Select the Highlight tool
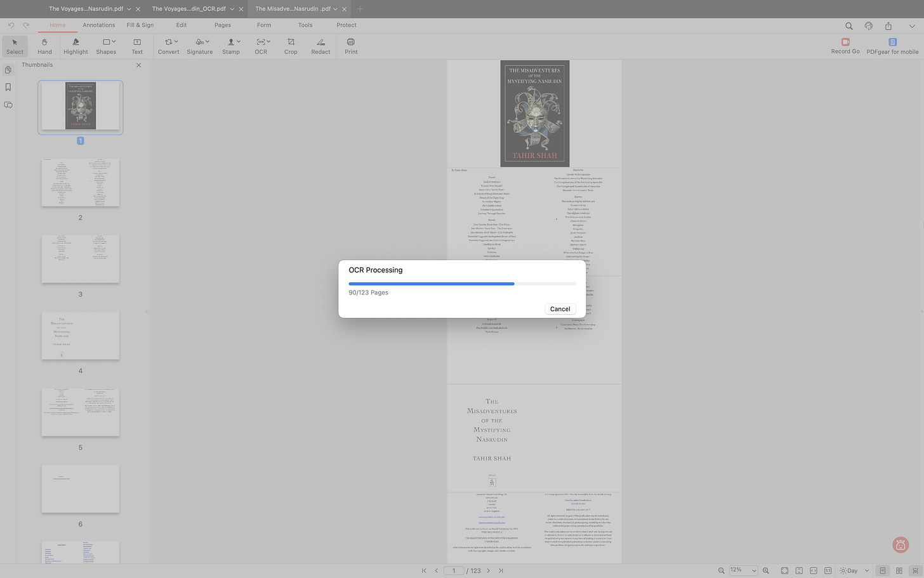 [x=76, y=46]
